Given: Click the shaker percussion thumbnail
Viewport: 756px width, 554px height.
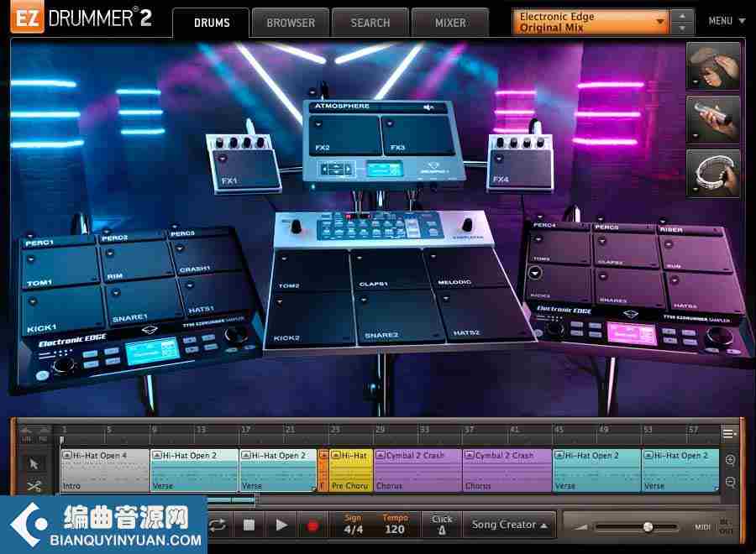Looking at the screenshot, I should (x=713, y=119).
